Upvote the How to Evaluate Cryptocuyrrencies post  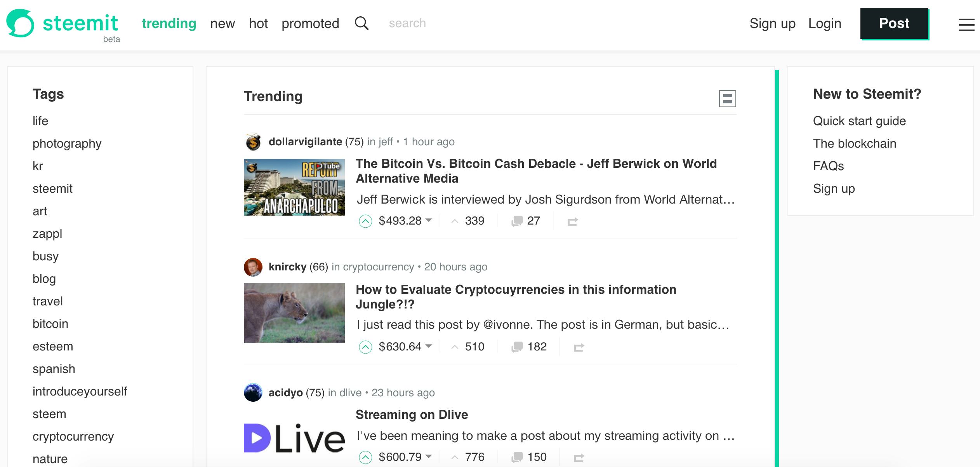365,346
